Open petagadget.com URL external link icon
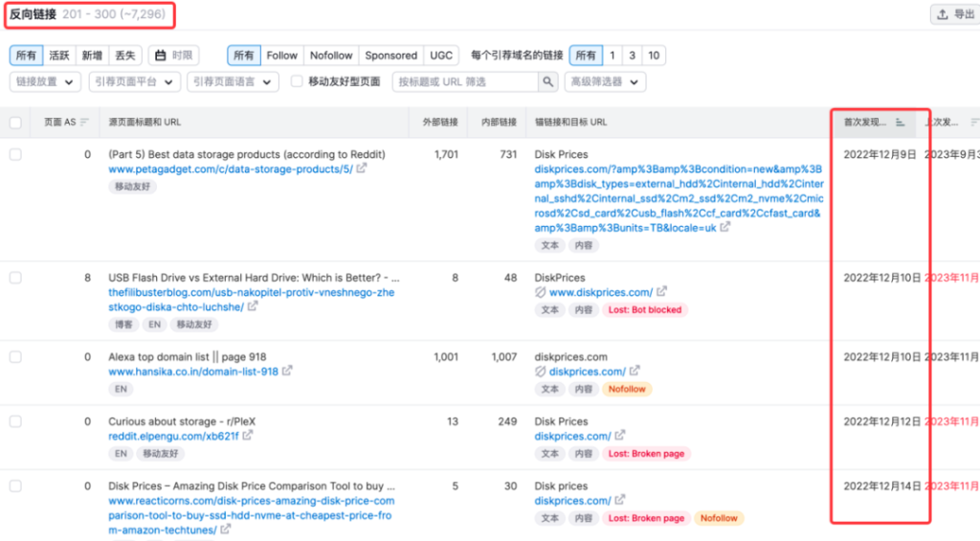The width and height of the screenshot is (980, 541). coord(361,169)
